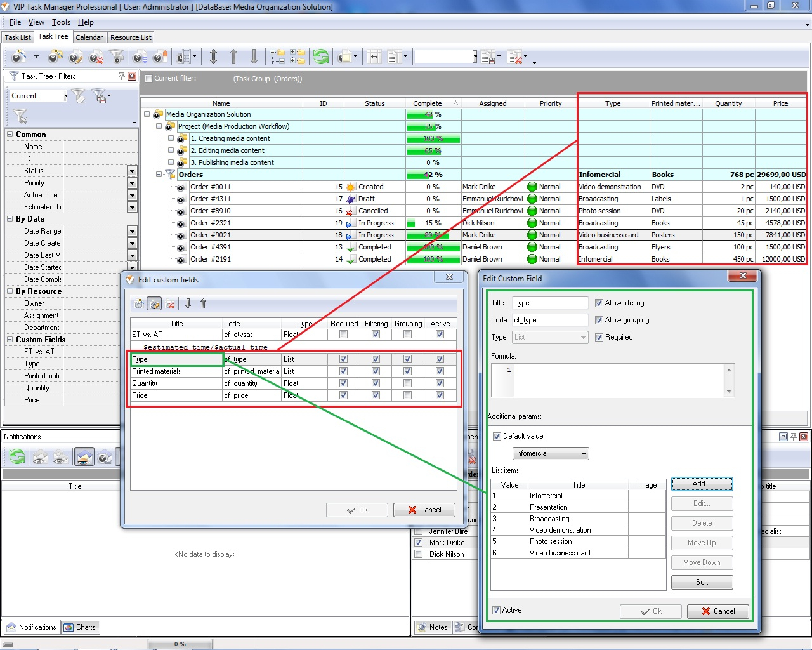812x650 pixels.
Task: Click move field down arrow in Edit custom fields
Action: click(x=188, y=304)
